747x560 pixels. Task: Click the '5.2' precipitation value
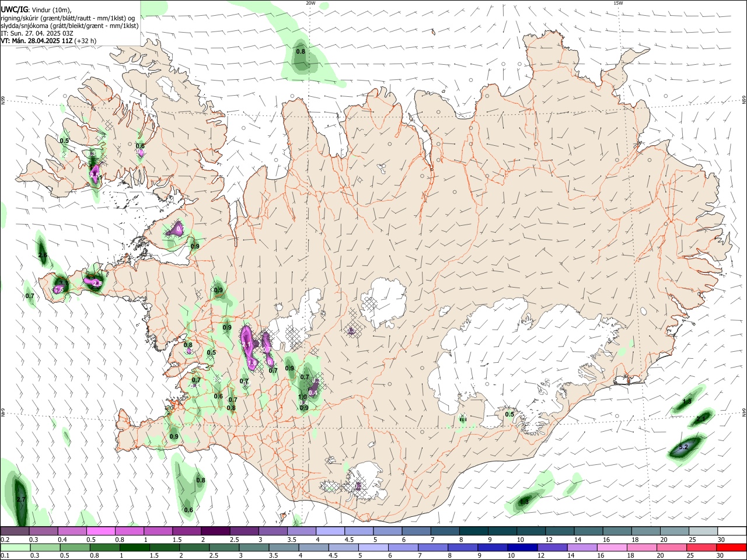point(685,447)
